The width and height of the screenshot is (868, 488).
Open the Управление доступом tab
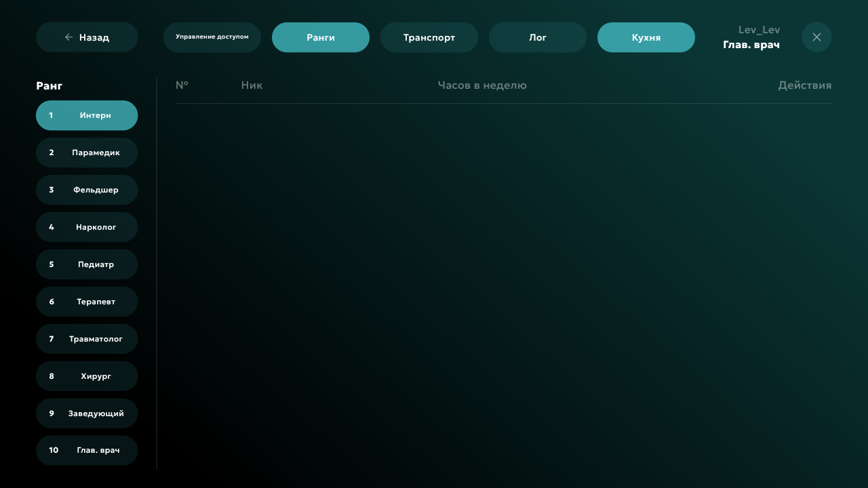tap(212, 37)
